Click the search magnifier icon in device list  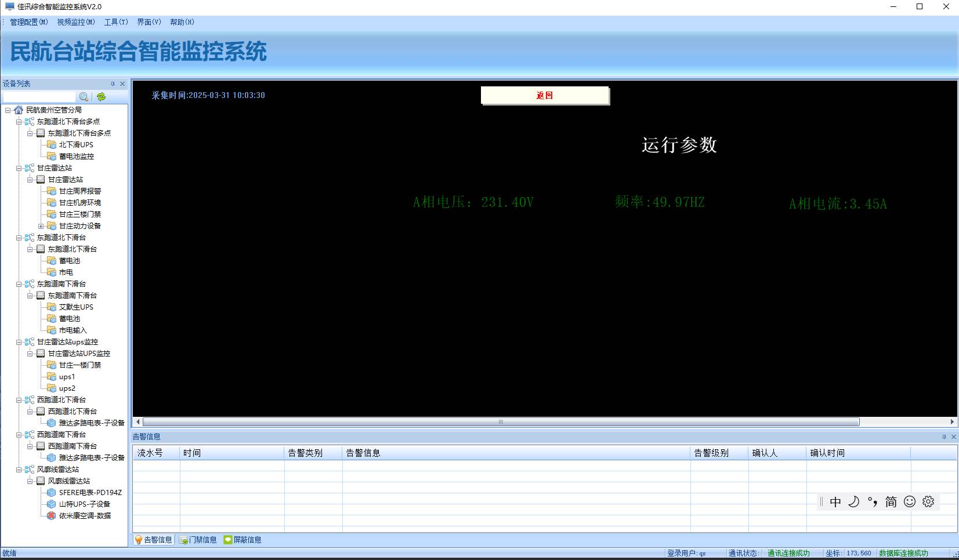click(x=84, y=97)
